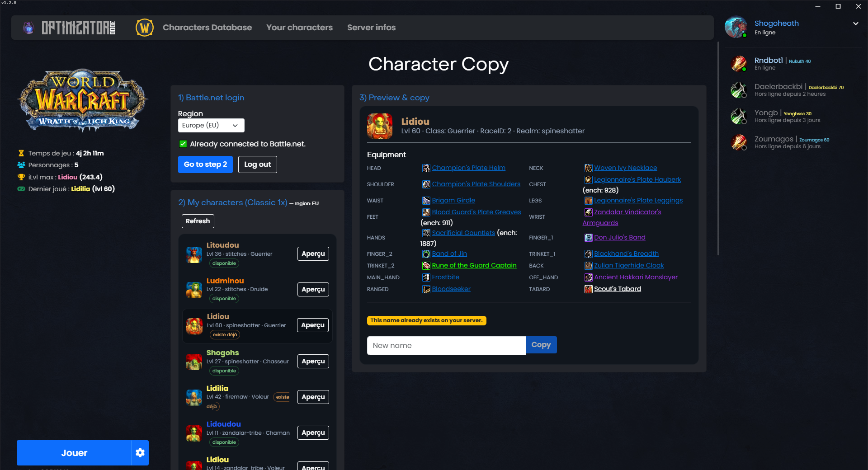
Task: Click Rune of the Guard Captain icon
Action: click(x=426, y=266)
